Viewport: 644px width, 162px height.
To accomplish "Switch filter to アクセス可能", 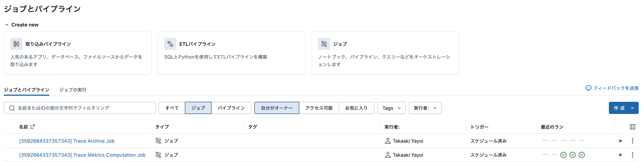I will click(x=319, y=108).
